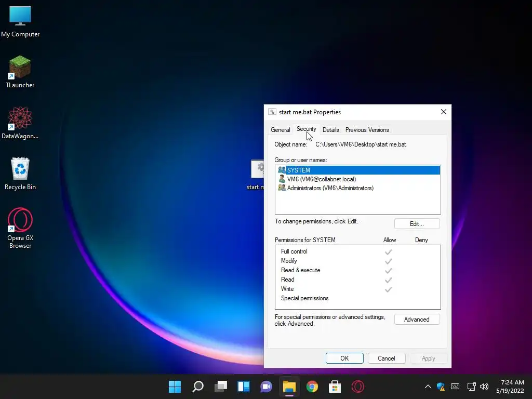Click the Read Allow checkmark

click(389, 280)
